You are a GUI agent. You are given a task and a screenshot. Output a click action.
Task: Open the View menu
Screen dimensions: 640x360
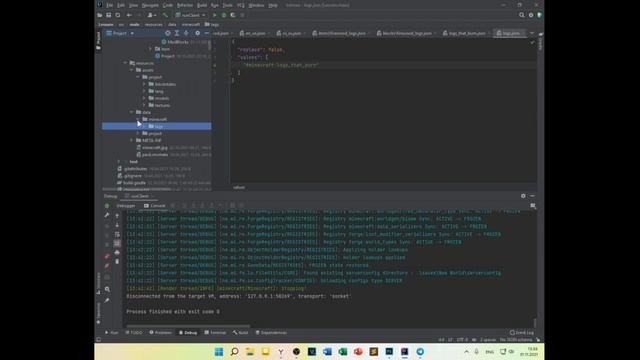133,5
